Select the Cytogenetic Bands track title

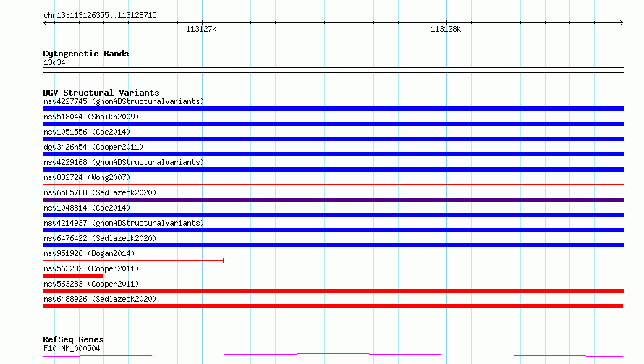pyautogui.click(x=86, y=54)
